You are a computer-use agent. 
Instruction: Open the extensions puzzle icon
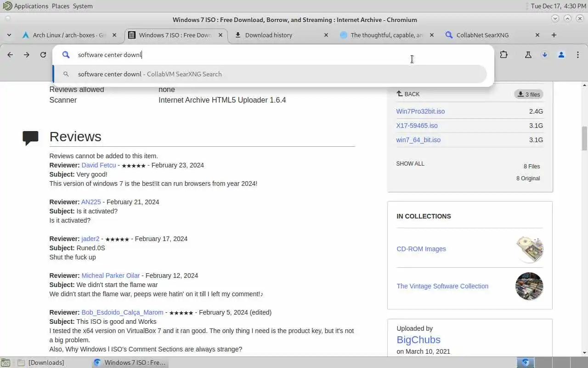point(504,55)
